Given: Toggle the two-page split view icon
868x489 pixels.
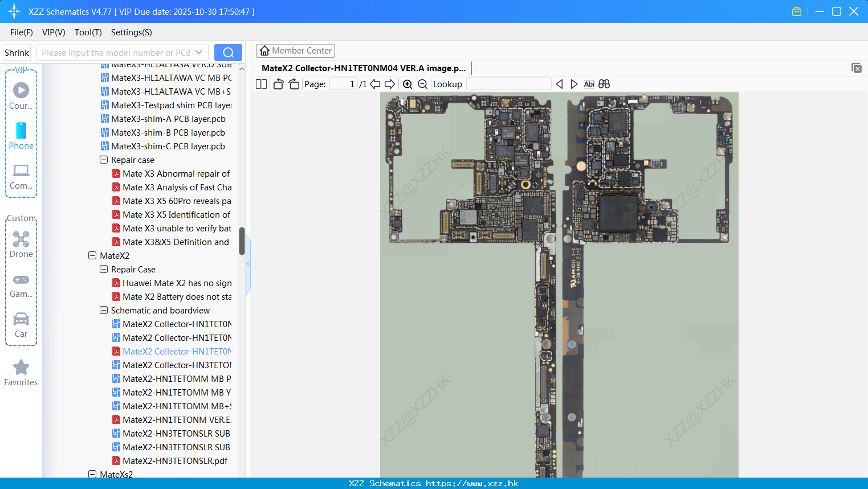Looking at the screenshot, I should pos(261,84).
